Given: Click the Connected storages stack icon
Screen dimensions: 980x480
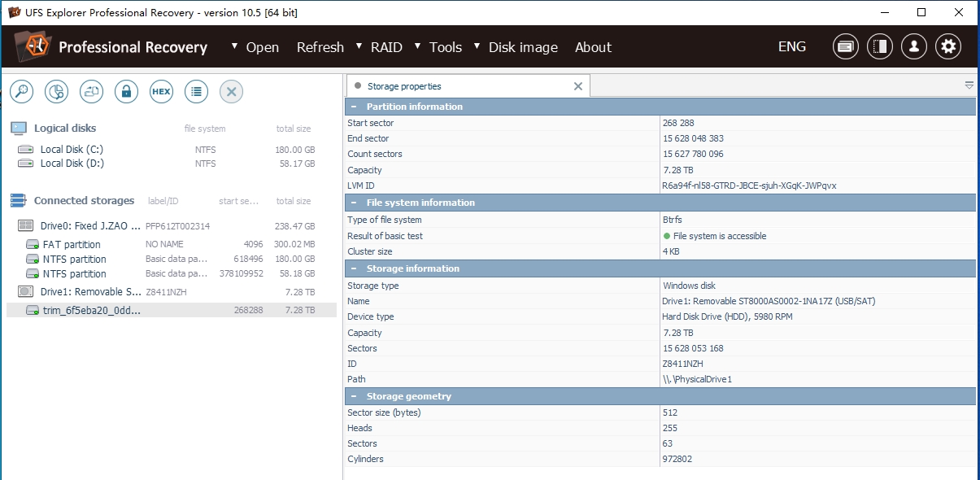Looking at the screenshot, I should click(x=19, y=201).
